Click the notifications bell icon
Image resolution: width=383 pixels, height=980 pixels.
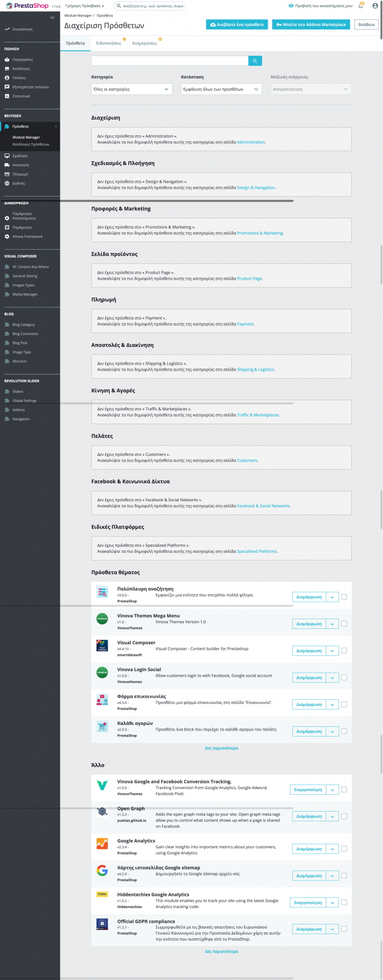pyautogui.click(x=361, y=6)
